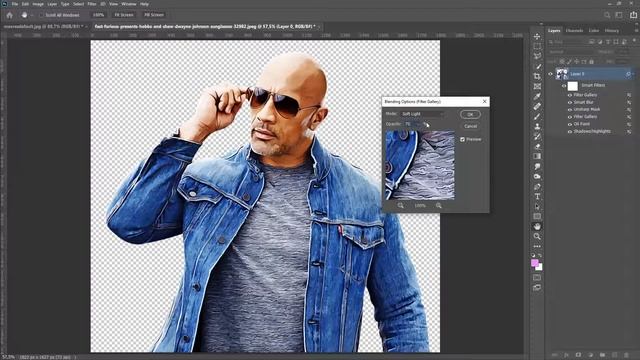Select the Horizontal Type tool
The width and height of the screenshot is (640, 360).
pyautogui.click(x=537, y=196)
